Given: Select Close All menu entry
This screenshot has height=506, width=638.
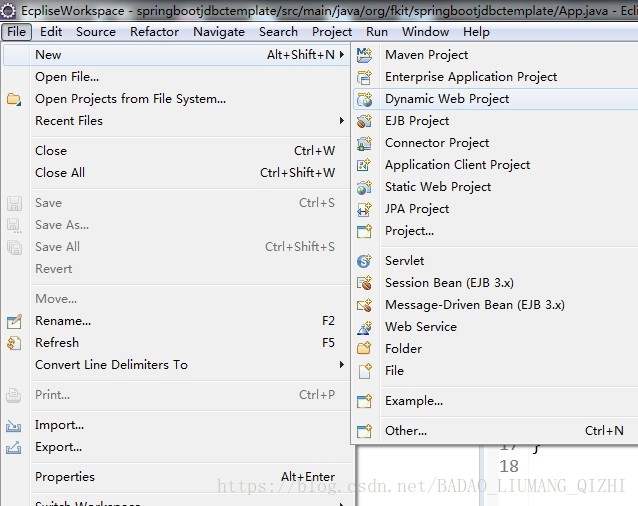Looking at the screenshot, I should [x=176, y=173].
